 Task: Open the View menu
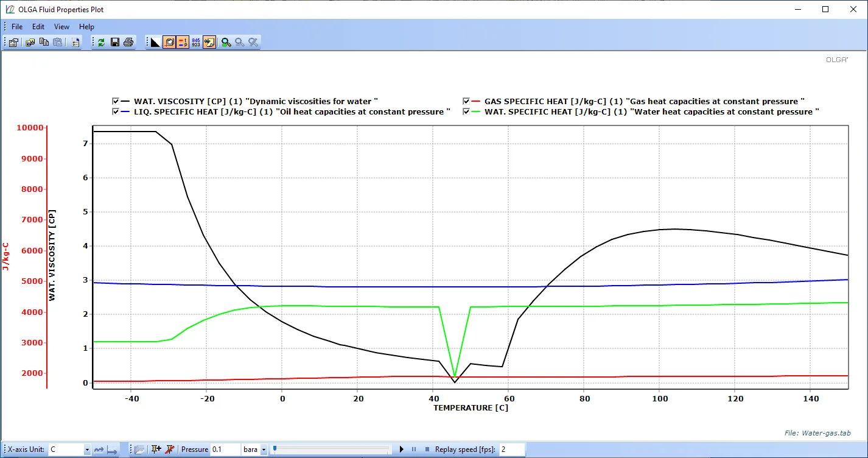tap(61, 27)
